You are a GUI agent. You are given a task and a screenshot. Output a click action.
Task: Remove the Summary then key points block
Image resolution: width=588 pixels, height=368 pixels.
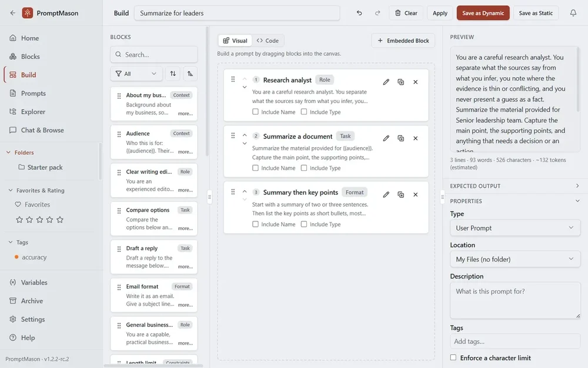click(x=415, y=194)
